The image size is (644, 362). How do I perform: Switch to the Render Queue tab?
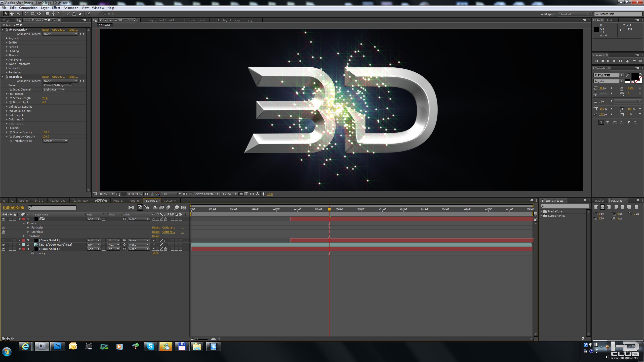tap(196, 20)
